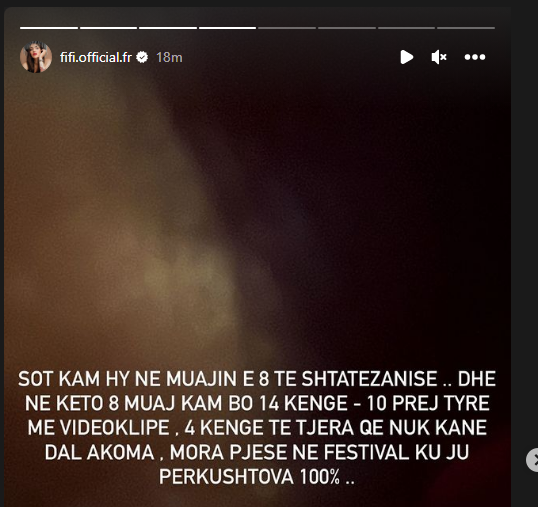Jump to the second story segment bar
Viewport: 538px width, 507px height.
[x=108, y=28]
